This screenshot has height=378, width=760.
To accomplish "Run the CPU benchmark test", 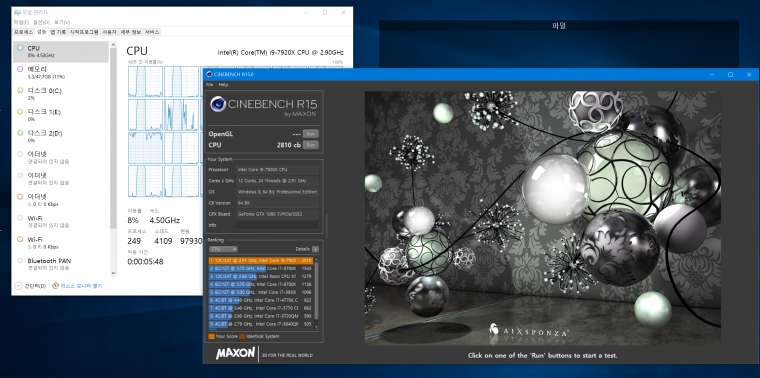I will point(311,145).
